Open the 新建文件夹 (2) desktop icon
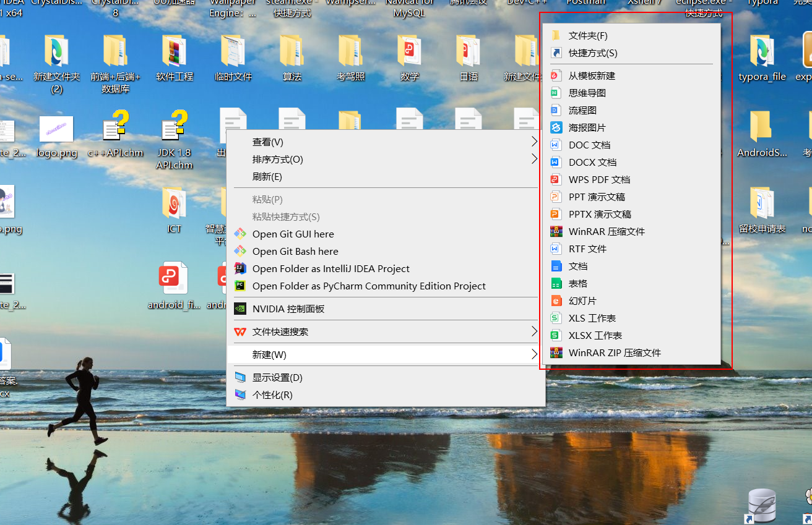Viewport: 812px width, 525px height. pos(56,51)
